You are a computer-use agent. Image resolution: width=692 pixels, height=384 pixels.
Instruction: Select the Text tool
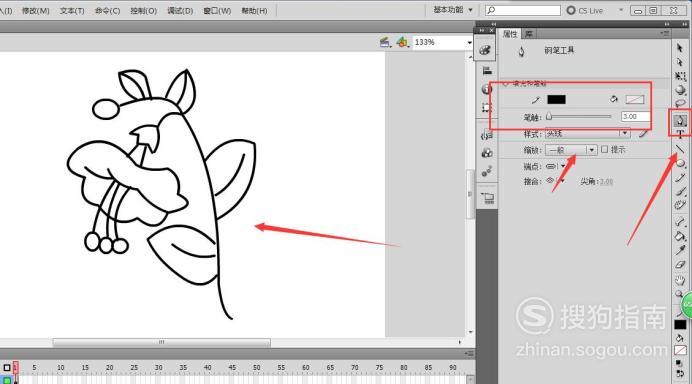680,134
